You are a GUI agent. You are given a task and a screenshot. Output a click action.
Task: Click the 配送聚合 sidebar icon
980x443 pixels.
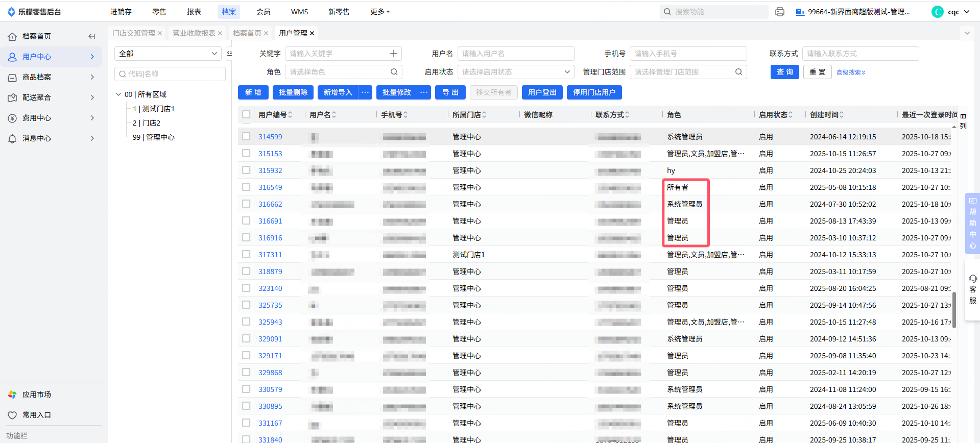(12, 97)
